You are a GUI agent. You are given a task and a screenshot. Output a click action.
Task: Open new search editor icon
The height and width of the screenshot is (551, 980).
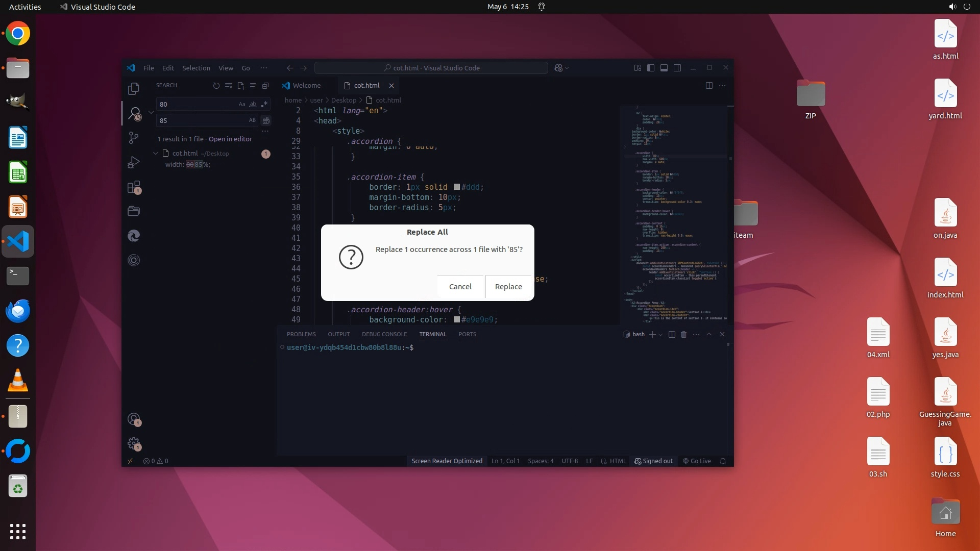click(x=240, y=86)
